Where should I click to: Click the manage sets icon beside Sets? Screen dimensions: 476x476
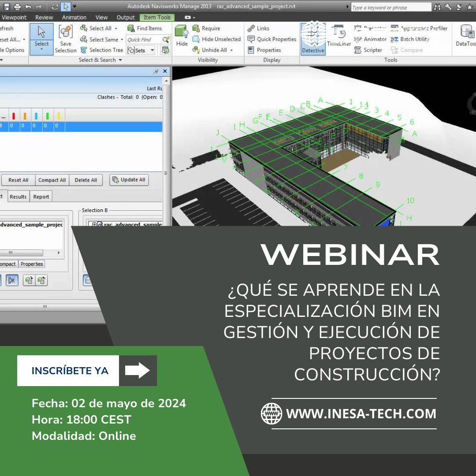pyautogui.click(x=165, y=50)
